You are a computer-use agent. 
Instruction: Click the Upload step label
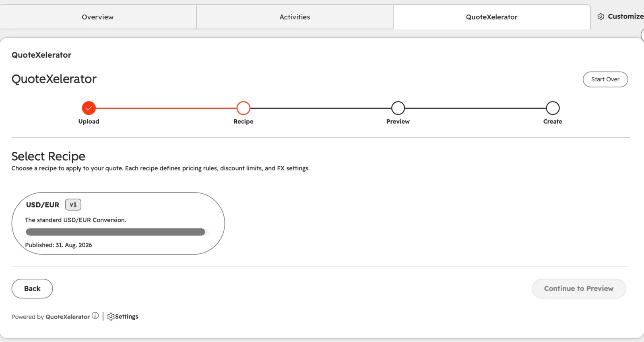[89, 121]
